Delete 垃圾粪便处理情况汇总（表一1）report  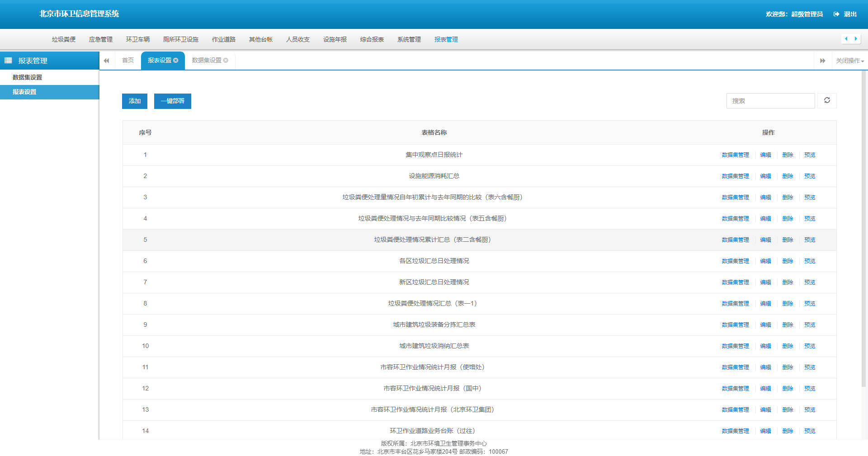(x=788, y=304)
